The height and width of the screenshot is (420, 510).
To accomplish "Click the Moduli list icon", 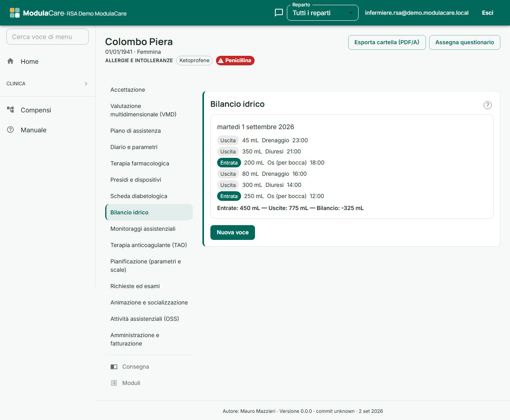I will [114, 383].
